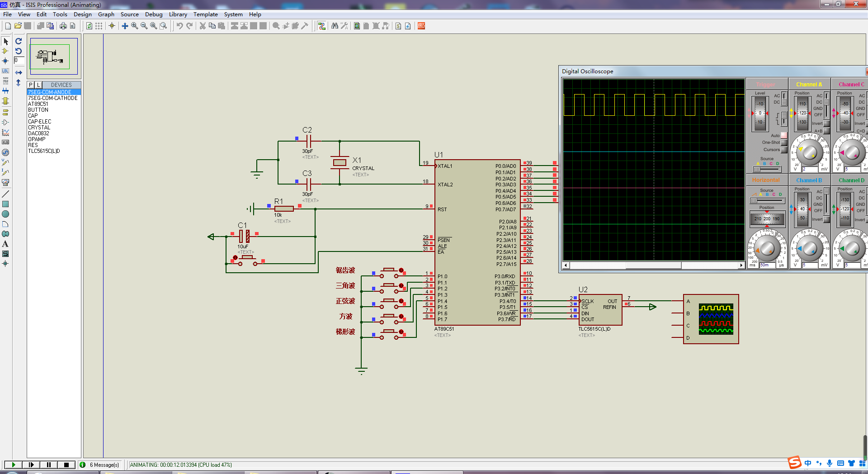
Task: Toggle Channel A Invert button
Action: 826,123
